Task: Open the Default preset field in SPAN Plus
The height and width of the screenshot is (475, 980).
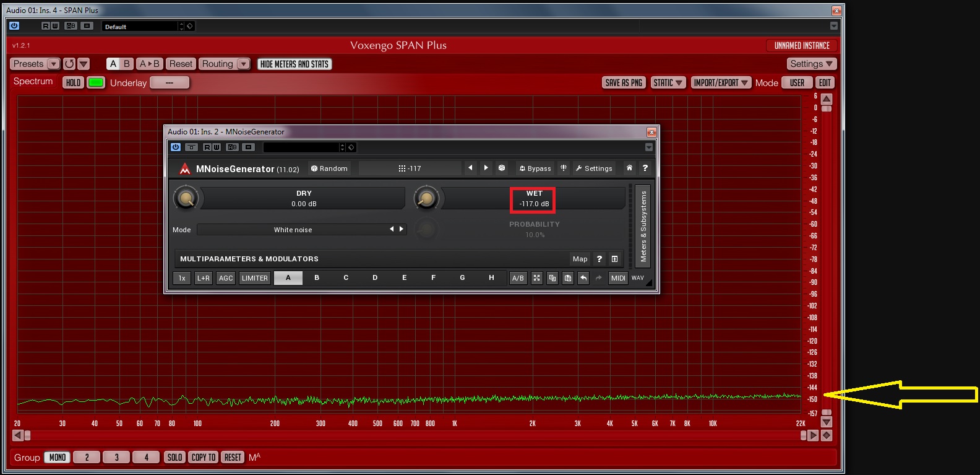Action: (140, 26)
